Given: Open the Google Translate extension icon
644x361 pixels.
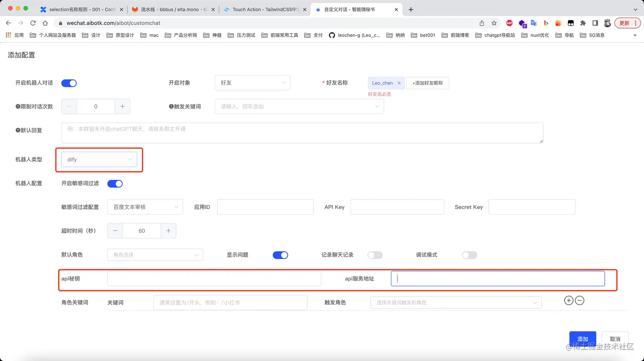Looking at the screenshot, I should click(x=534, y=23).
